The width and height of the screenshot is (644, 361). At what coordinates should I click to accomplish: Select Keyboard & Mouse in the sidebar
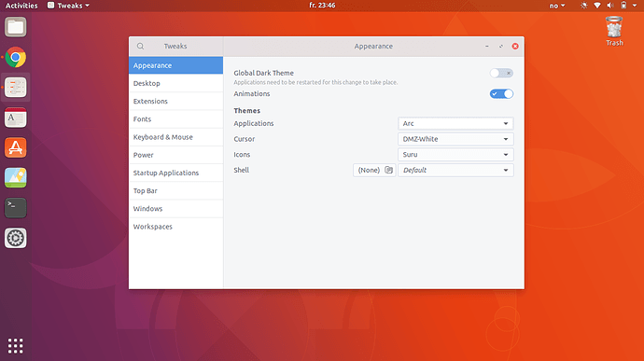click(x=175, y=137)
